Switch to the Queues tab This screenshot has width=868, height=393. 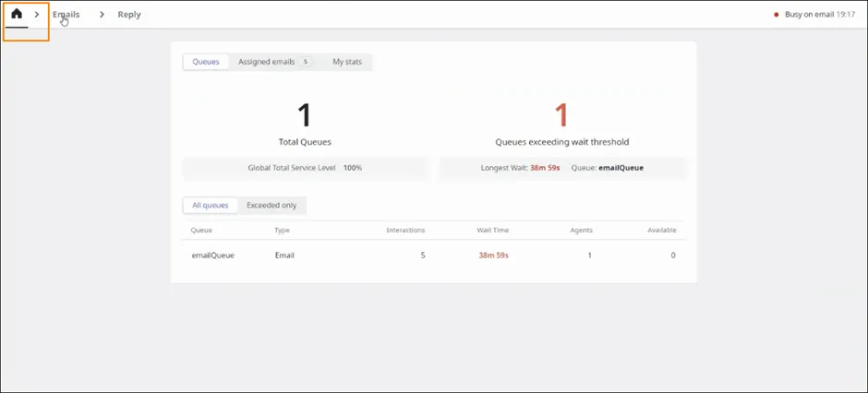[x=206, y=62]
